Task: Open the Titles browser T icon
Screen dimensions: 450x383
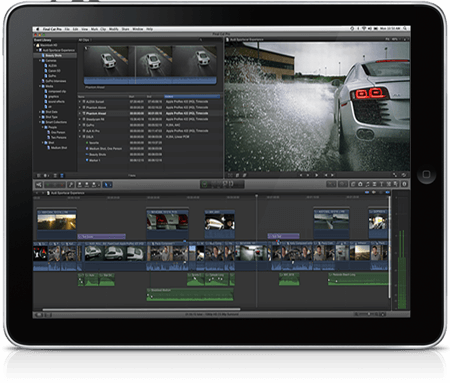Action: coord(381,184)
